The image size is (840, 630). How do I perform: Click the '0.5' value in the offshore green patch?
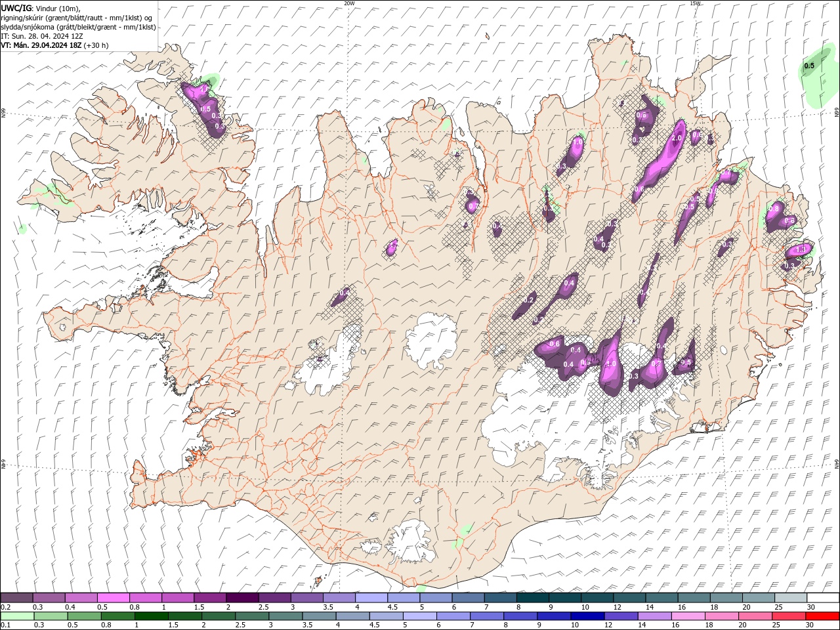pos(809,66)
